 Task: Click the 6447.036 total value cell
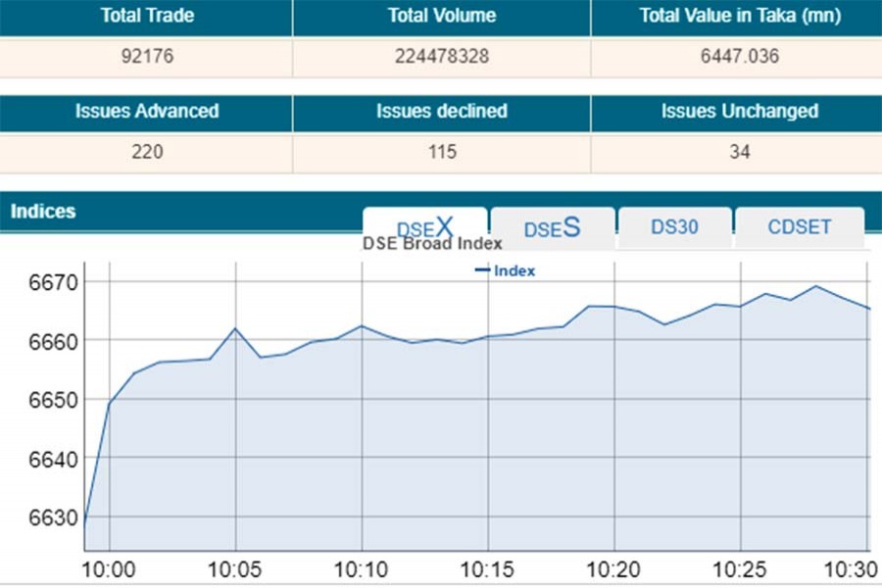pyautogui.click(x=736, y=56)
